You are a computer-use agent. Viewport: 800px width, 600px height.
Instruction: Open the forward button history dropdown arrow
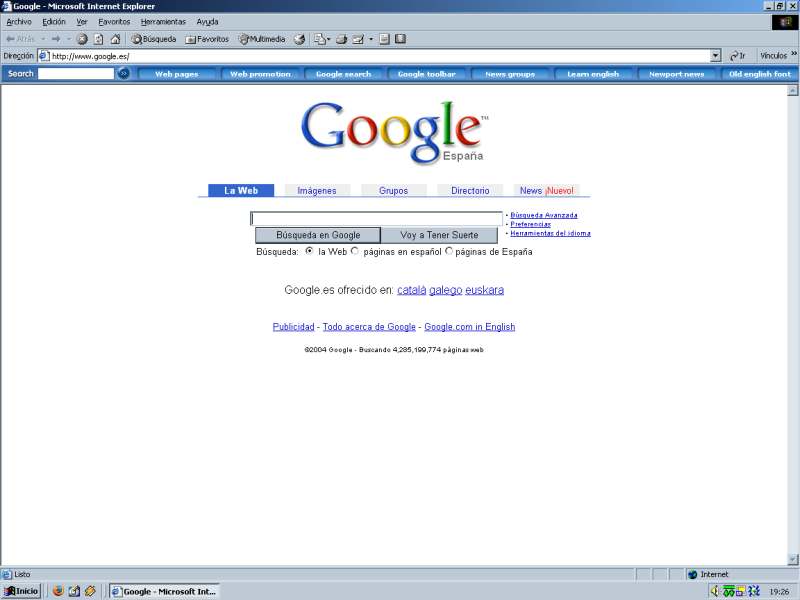tap(68, 39)
